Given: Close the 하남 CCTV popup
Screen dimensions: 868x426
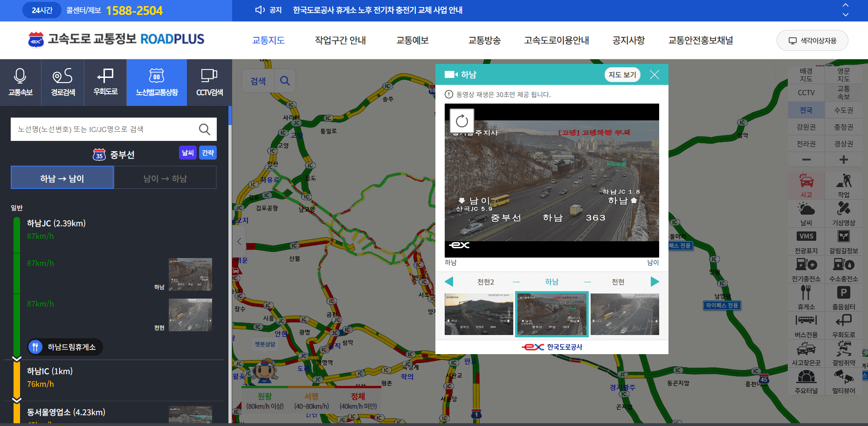Looking at the screenshot, I should click(x=654, y=75).
